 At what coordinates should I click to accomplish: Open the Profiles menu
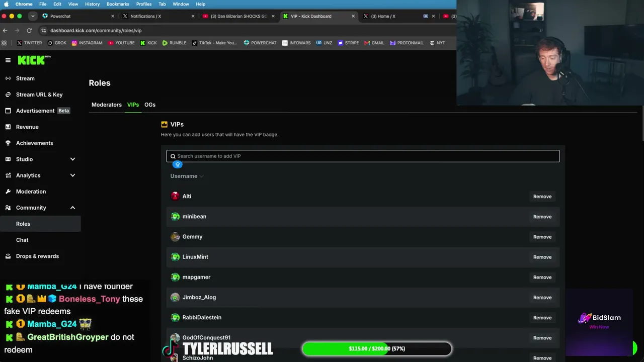click(x=144, y=4)
